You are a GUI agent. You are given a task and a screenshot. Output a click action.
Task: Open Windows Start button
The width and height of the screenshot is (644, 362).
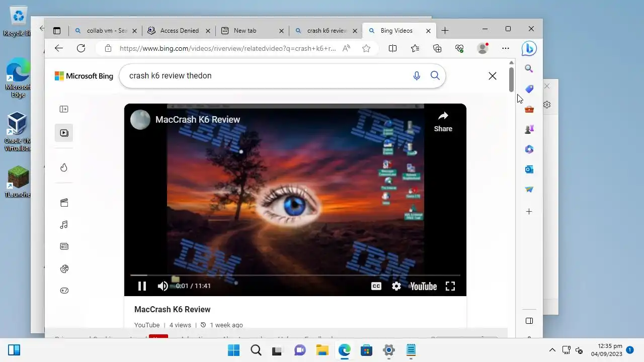click(x=233, y=350)
